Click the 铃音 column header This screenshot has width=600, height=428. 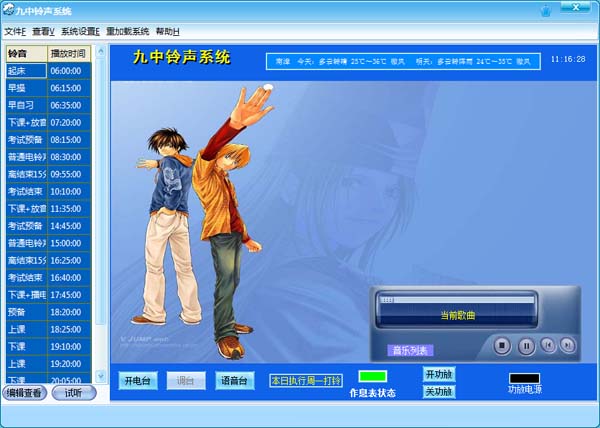pyautogui.click(x=26, y=54)
